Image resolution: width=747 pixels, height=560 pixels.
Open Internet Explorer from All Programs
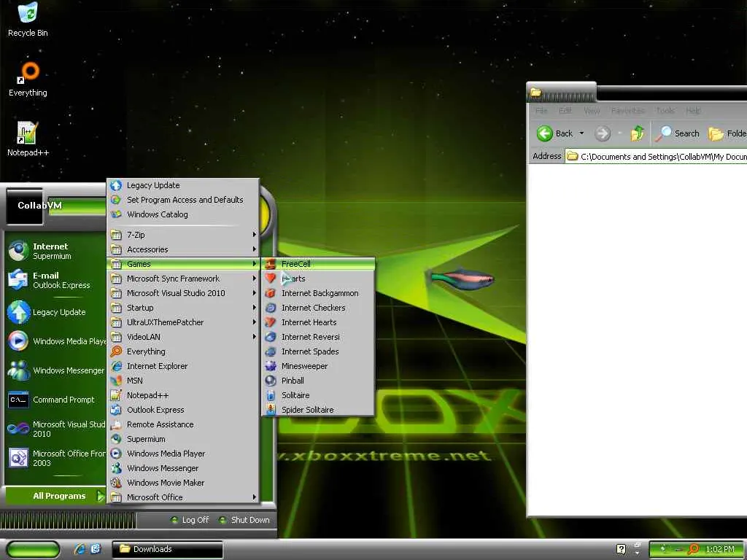coord(183,366)
